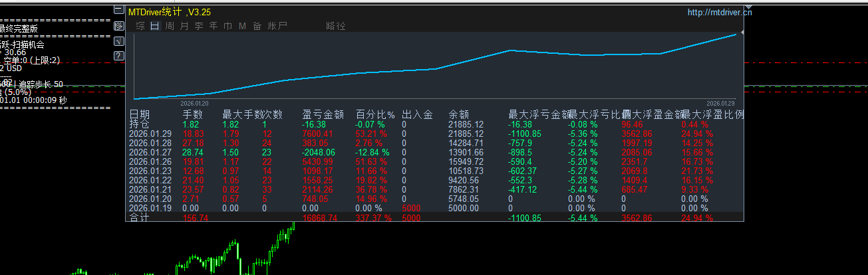Select the 2026.01.28 date row
The width and height of the screenshot is (868, 275).
click(150, 143)
